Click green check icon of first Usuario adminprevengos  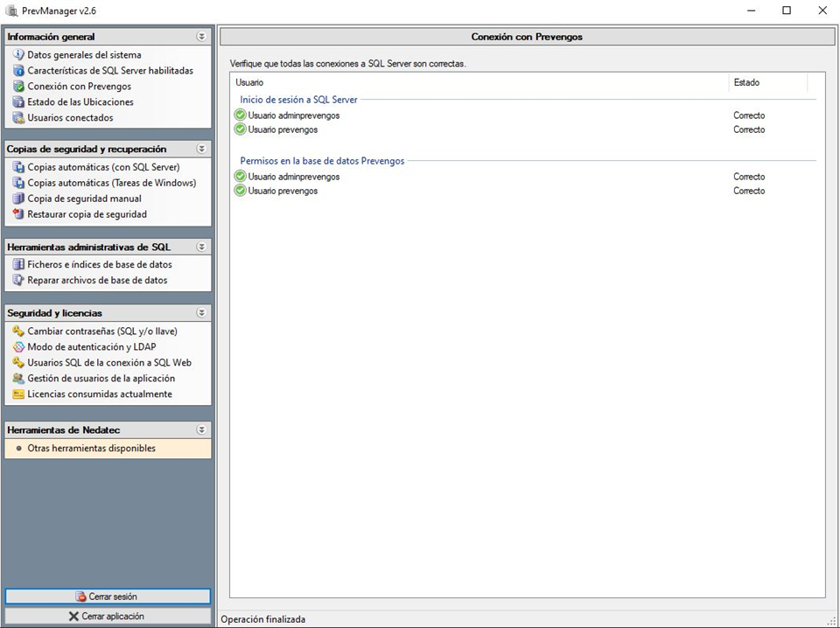tap(240, 115)
